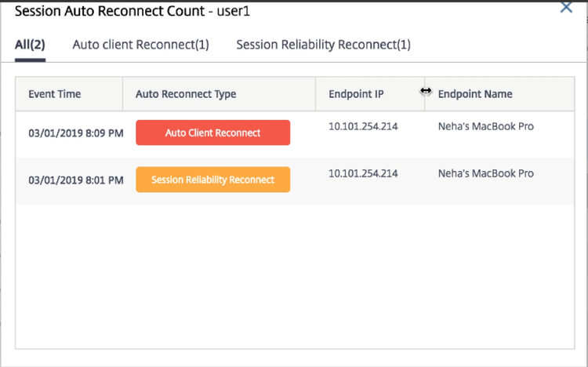Viewport: 588px width, 367px height.
Task: Click Neha's MacBook Pro in 8:09 PM row
Action: click(485, 126)
